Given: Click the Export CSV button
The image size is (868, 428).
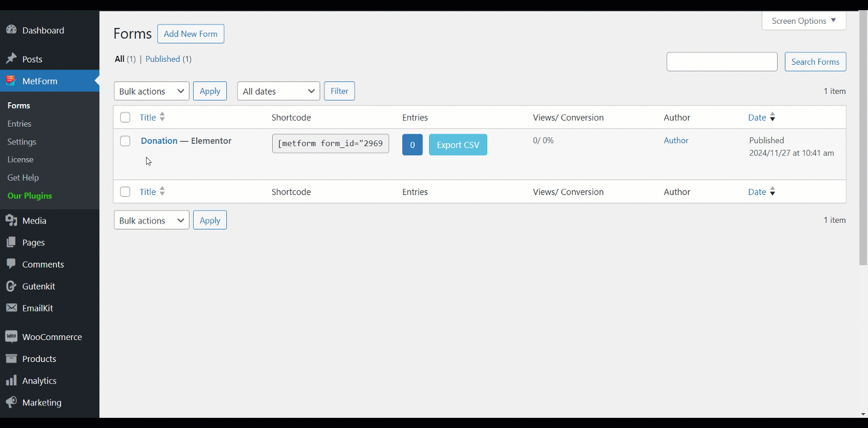Looking at the screenshot, I should [458, 145].
